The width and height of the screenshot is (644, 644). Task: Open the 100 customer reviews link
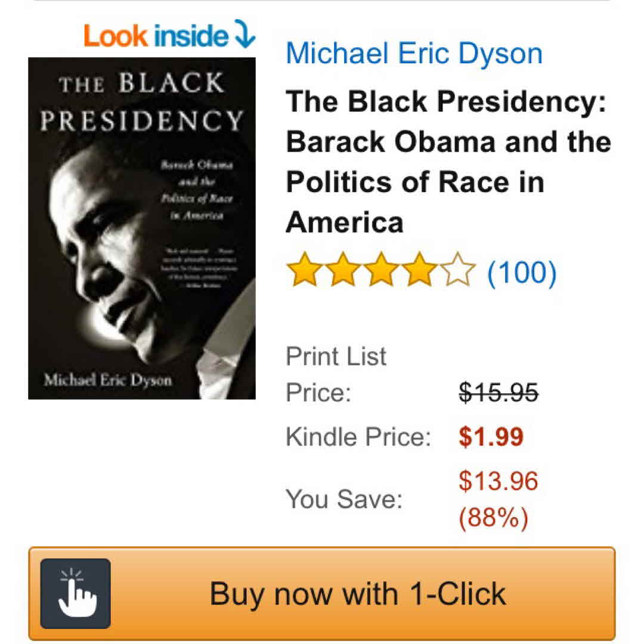(x=522, y=272)
